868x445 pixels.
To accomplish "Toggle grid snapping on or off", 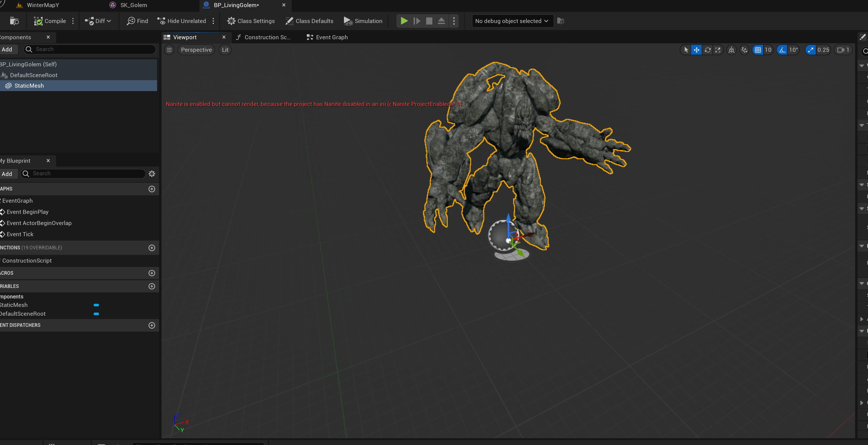I will pyautogui.click(x=758, y=50).
